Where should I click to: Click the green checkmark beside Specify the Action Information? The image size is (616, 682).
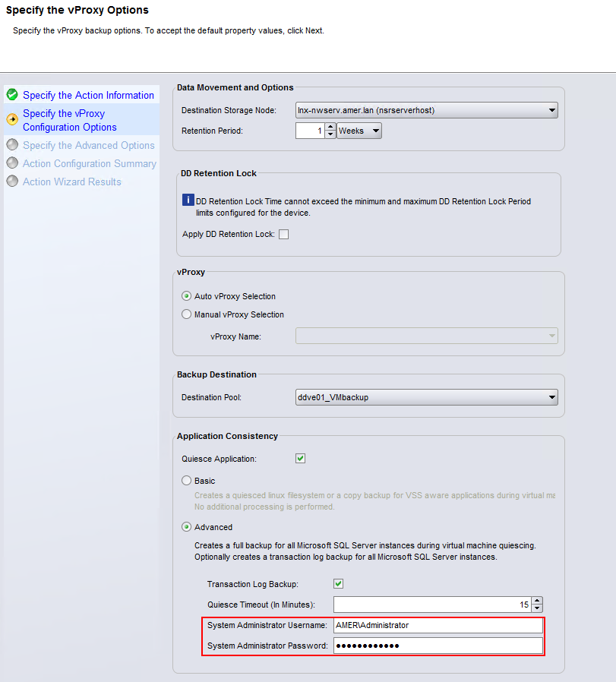(14, 95)
